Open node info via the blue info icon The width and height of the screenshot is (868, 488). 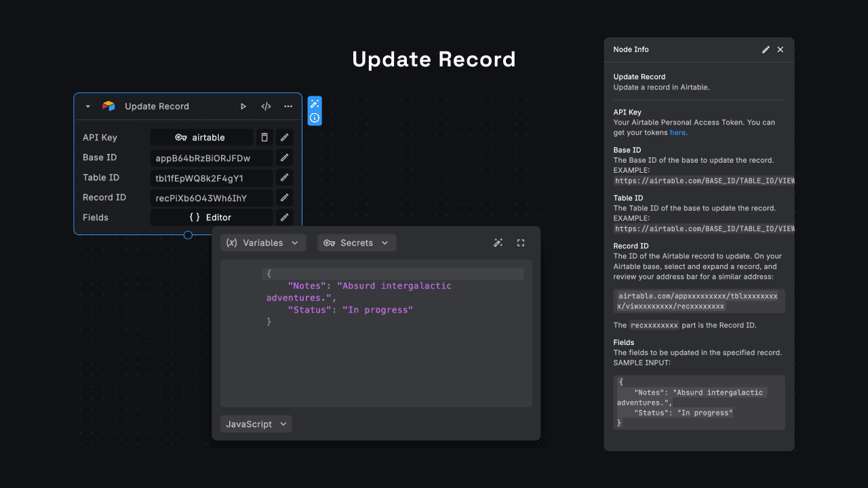point(314,117)
